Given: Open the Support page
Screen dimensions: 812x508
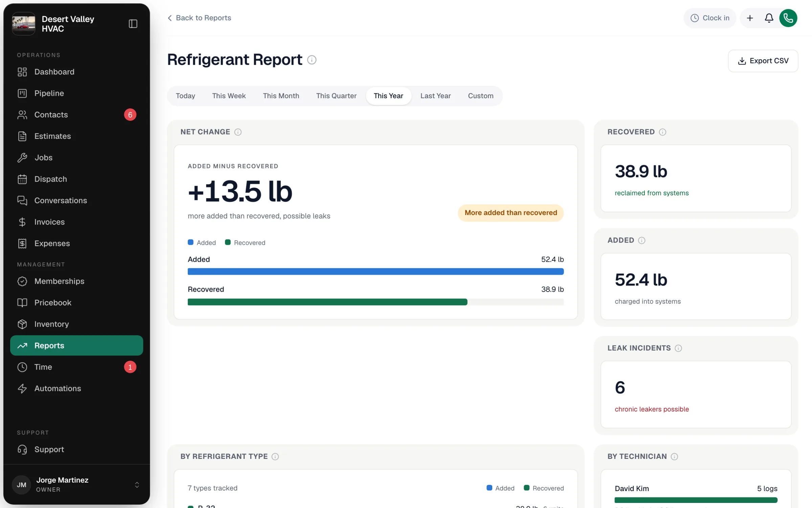Looking at the screenshot, I should pos(77,449).
